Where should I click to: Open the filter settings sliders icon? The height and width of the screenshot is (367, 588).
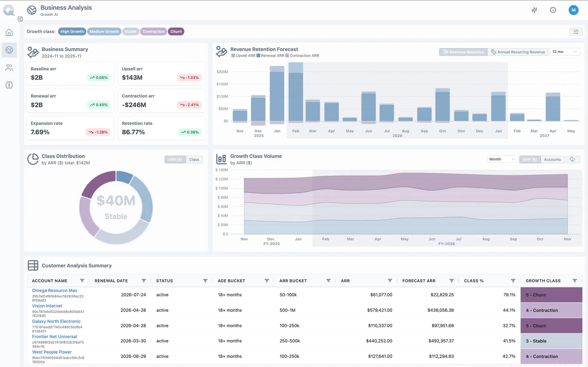(576, 32)
